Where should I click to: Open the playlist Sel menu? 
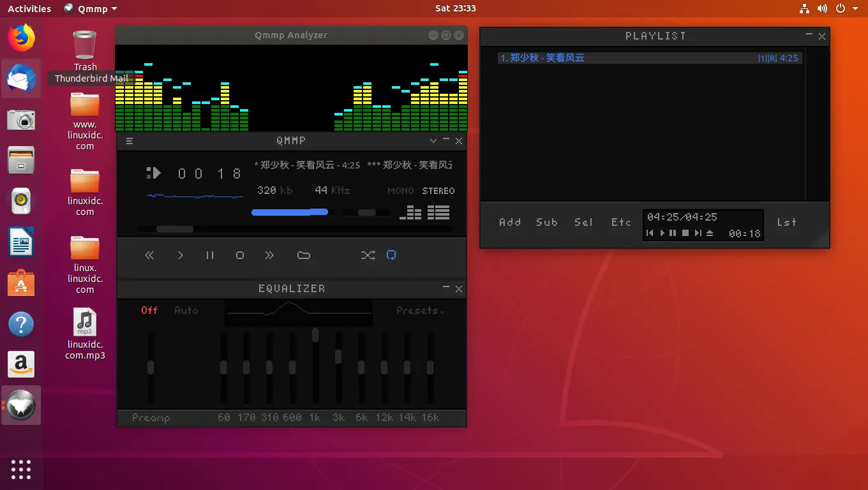583,222
